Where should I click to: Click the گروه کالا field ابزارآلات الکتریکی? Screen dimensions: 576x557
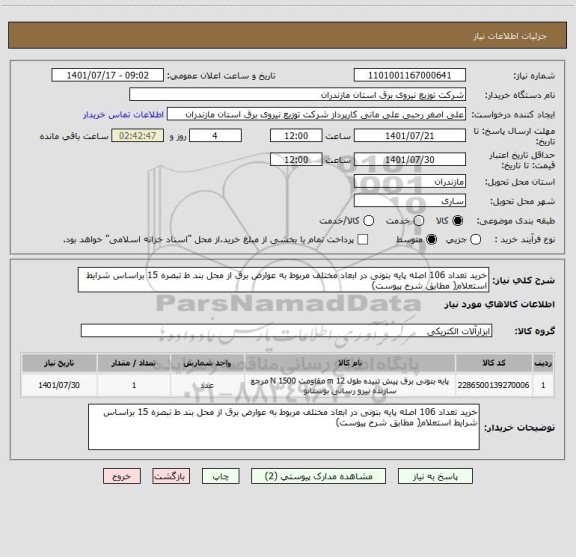(286, 331)
